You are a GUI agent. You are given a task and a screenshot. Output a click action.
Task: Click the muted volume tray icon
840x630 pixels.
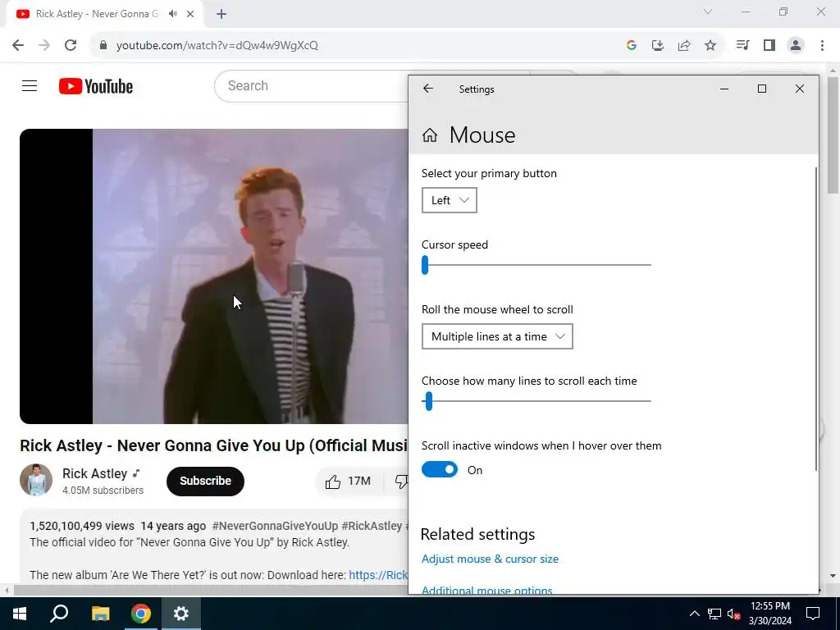click(x=733, y=614)
